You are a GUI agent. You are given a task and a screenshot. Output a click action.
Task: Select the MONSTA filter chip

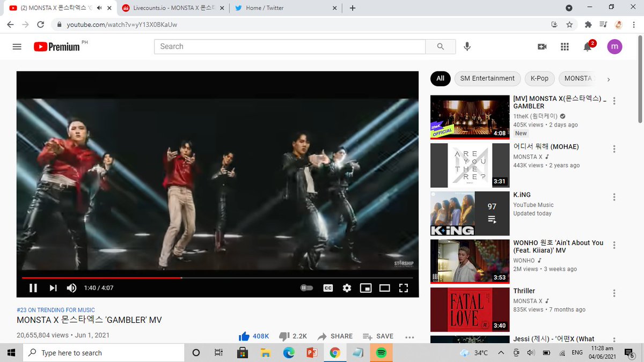click(579, 78)
